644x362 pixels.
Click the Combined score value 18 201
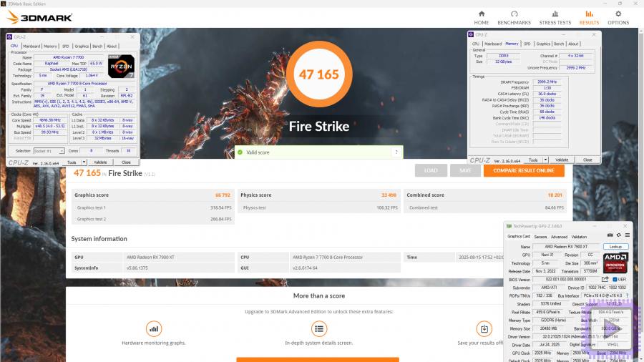point(555,195)
